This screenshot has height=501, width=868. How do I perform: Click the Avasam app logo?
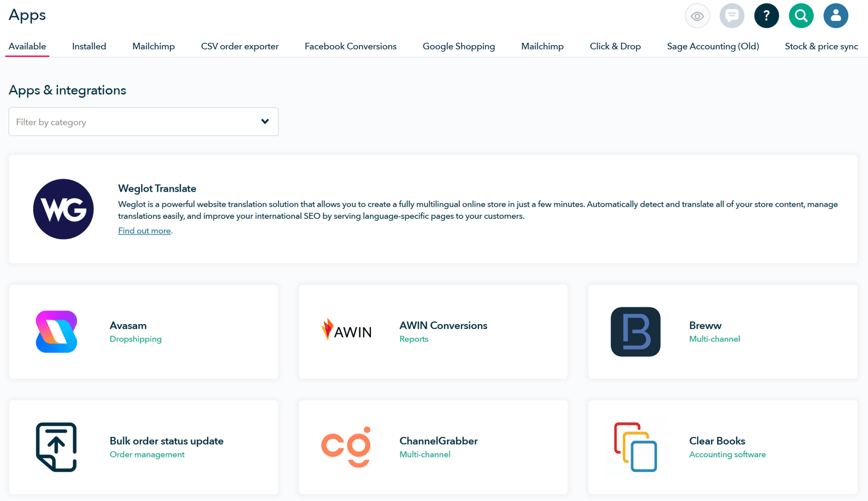56,332
